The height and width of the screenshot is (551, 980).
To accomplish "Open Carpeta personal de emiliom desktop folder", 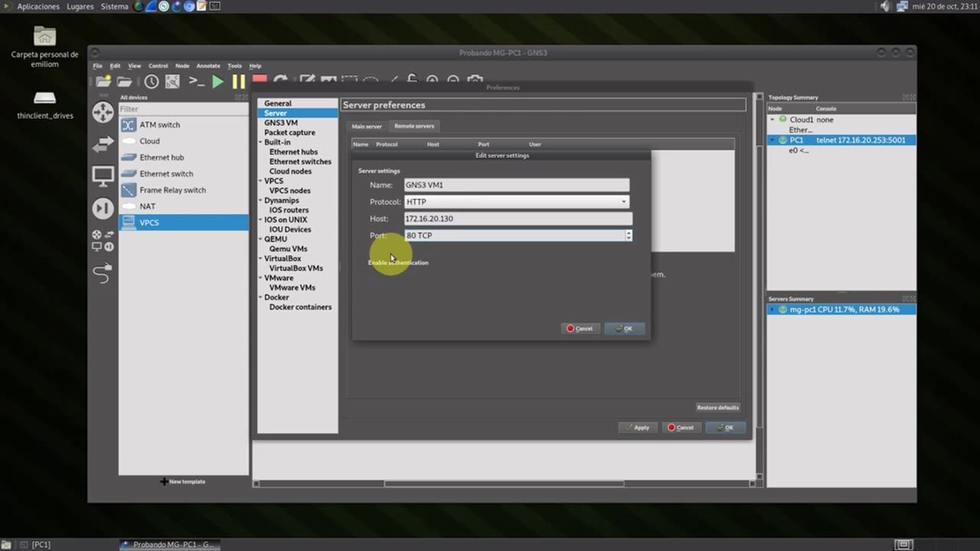I will coord(44,47).
